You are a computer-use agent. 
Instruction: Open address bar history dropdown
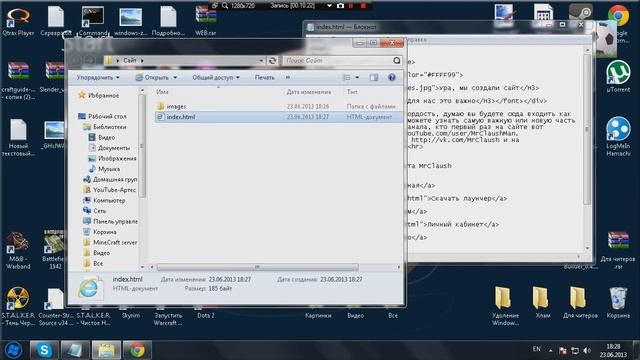(261, 60)
